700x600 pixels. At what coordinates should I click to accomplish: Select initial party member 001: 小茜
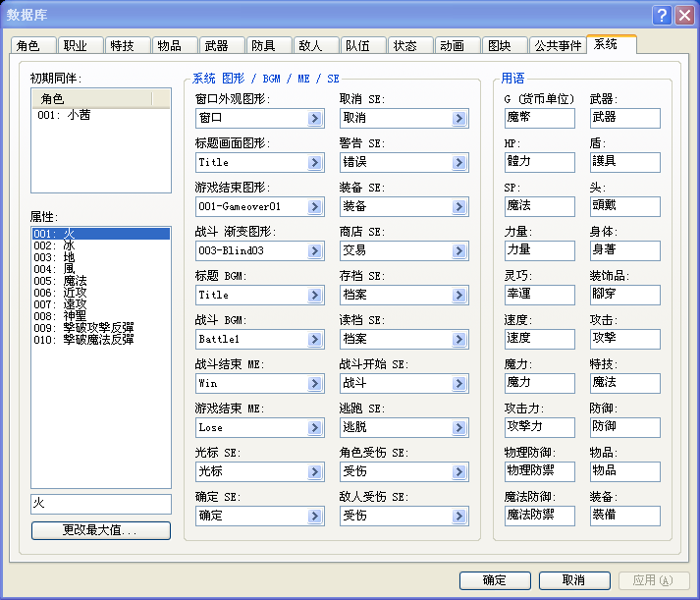101,115
